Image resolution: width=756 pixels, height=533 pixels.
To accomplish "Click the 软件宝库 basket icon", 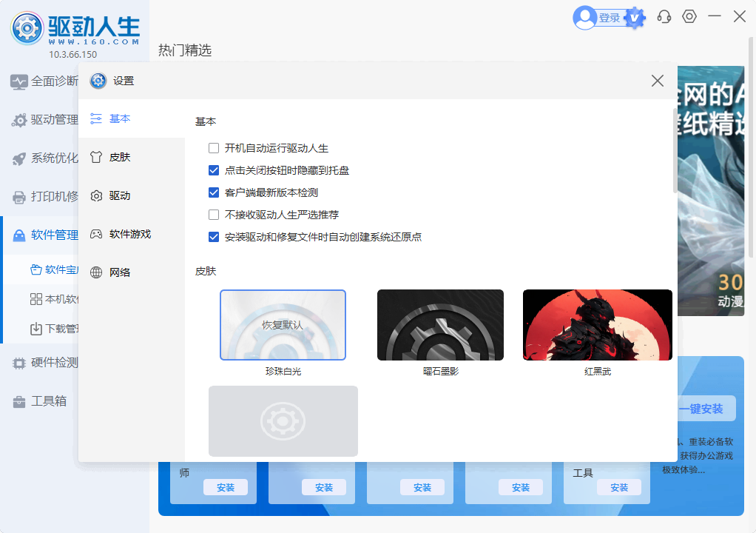I will point(36,269).
